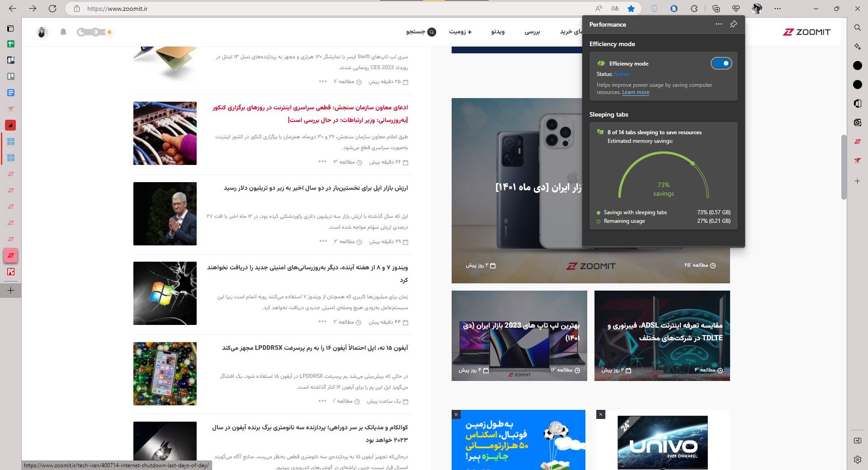Image resolution: width=868 pixels, height=470 pixels.
Task: Open the blue document extension icon
Action: [674, 9]
